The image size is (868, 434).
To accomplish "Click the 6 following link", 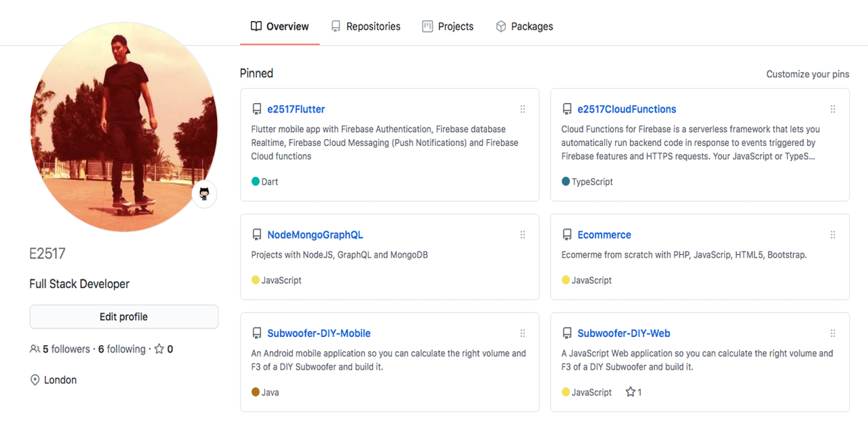I will pyautogui.click(x=122, y=349).
